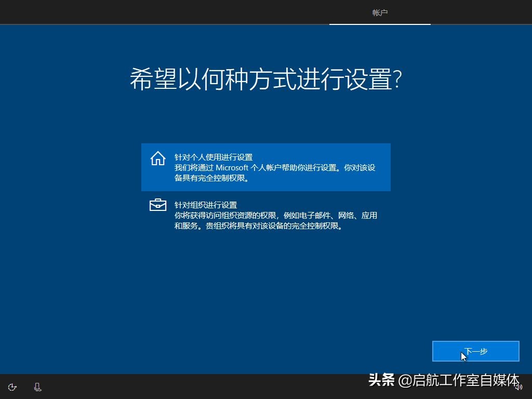Screen dimensions: 532x399
Task: Click the 头条 watermark text at bottom
Action: pos(383,380)
